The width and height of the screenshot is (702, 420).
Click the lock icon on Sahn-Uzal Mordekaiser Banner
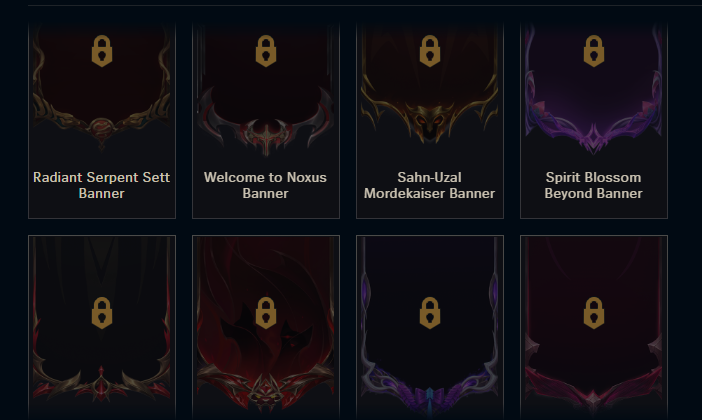[x=429, y=51]
